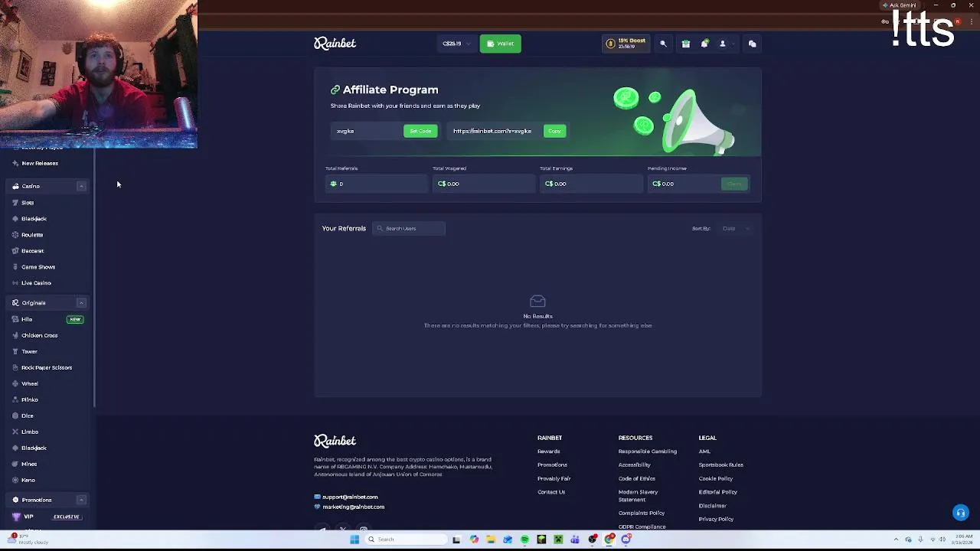
Task: Open the Wallet
Action: (x=501, y=44)
